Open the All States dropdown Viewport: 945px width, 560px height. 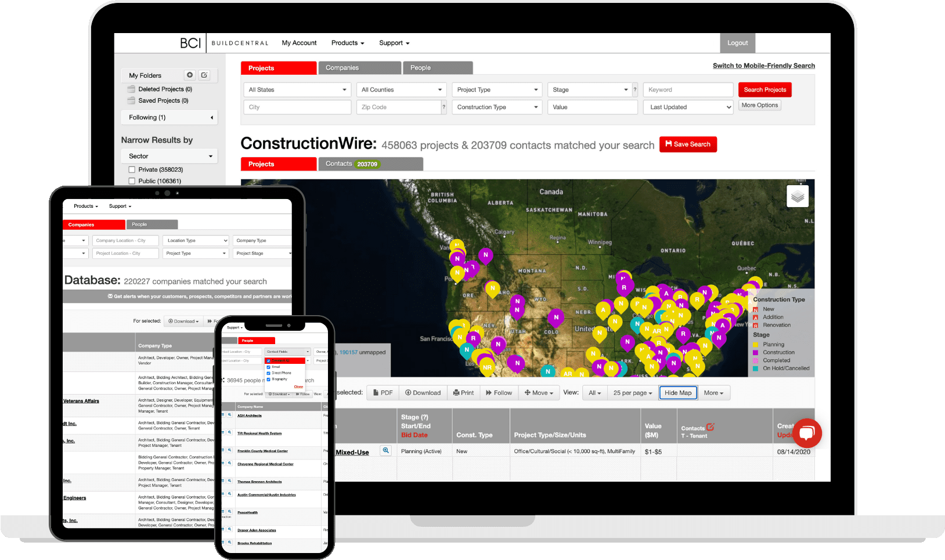(x=297, y=89)
